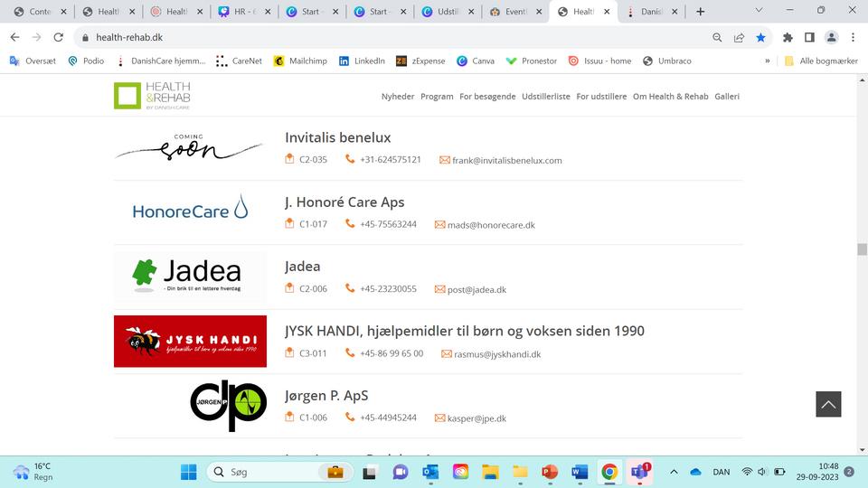Email mads@honorecare.dk
The image size is (868, 488).
491,225
